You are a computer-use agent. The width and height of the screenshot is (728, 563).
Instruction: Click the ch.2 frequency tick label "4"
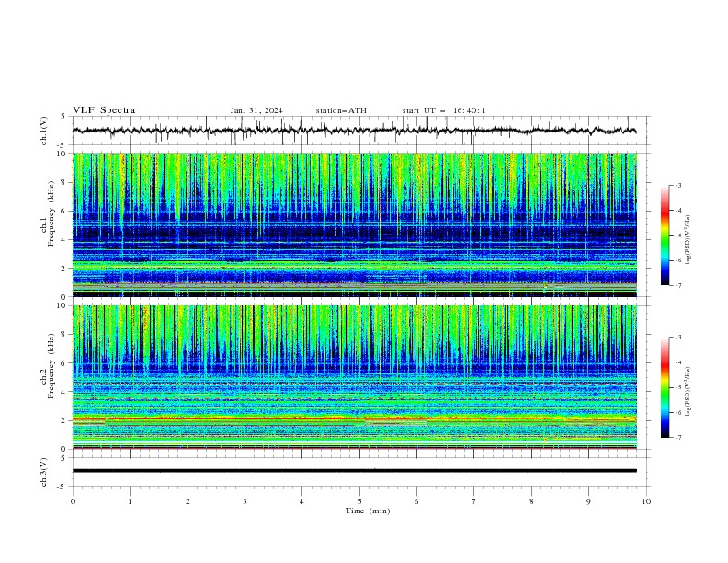tap(64, 392)
